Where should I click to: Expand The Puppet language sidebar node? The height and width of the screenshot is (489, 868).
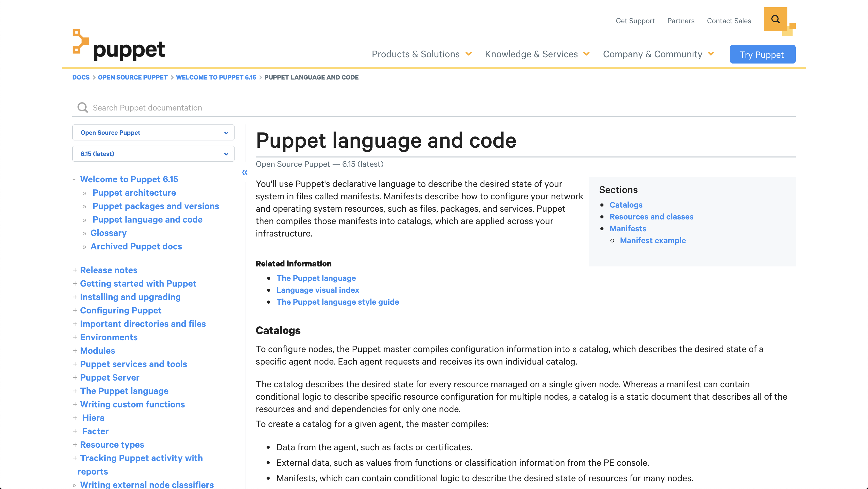click(x=75, y=391)
